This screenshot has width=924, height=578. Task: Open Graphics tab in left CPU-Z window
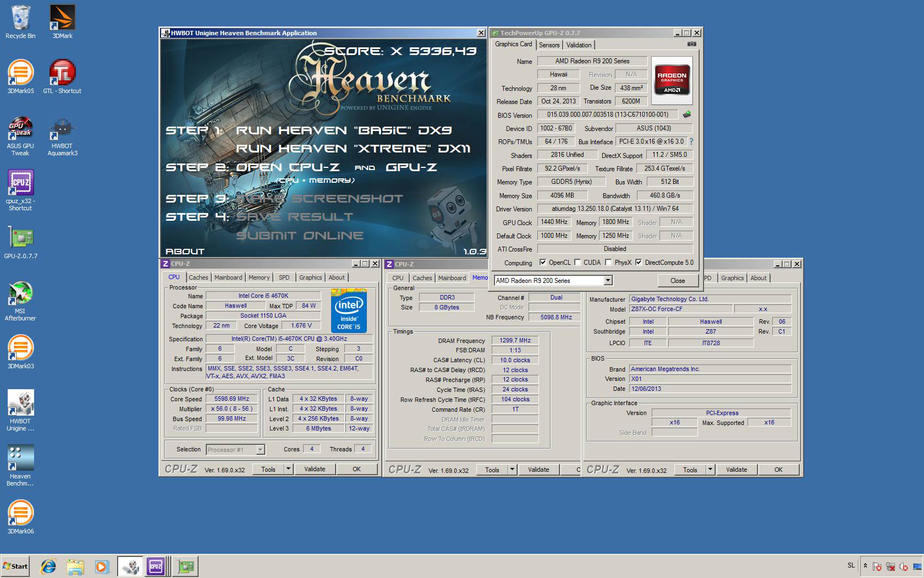pyautogui.click(x=311, y=277)
